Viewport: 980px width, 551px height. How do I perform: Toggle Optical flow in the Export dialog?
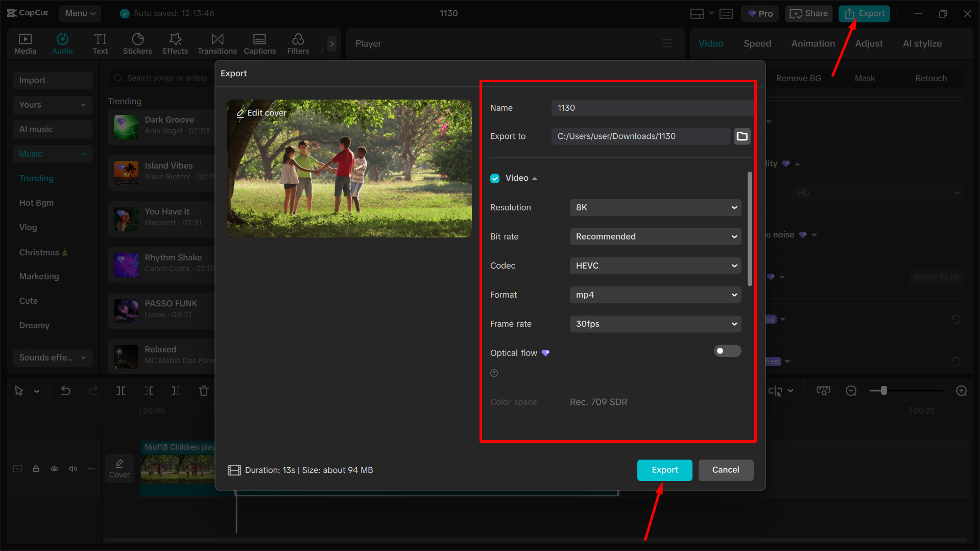(x=727, y=351)
